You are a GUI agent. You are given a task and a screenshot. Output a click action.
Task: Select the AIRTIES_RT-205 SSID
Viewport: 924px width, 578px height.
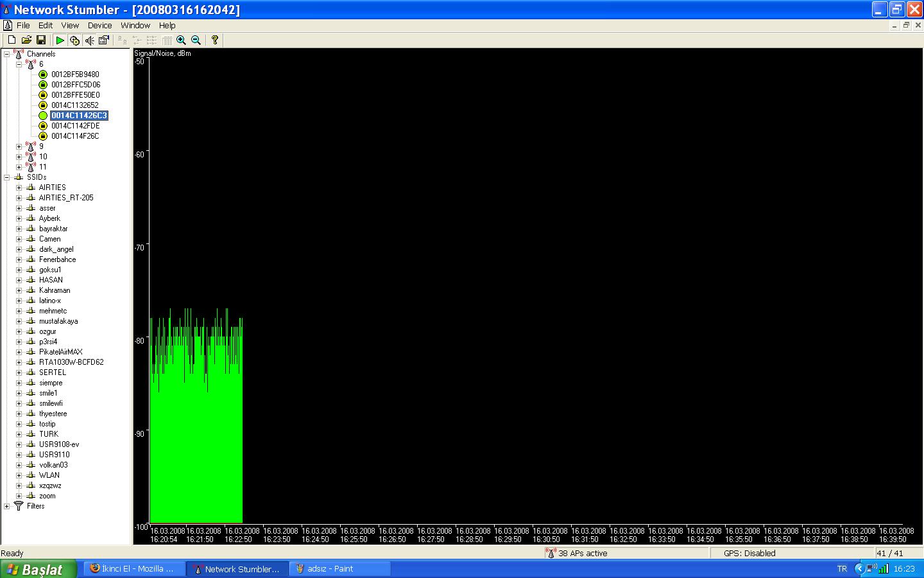[x=66, y=198]
